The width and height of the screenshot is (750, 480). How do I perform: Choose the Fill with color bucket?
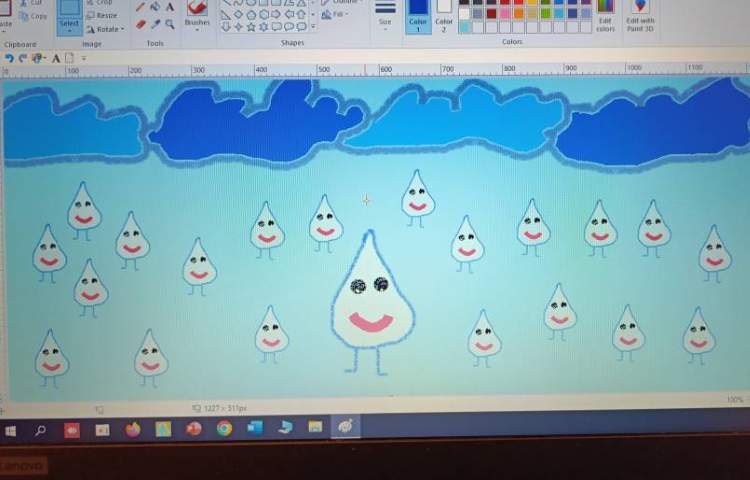tap(155, 7)
